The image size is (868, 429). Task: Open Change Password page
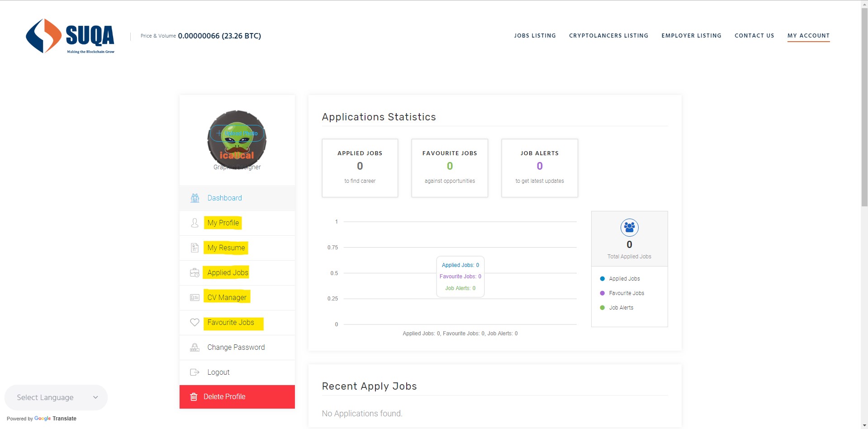(x=237, y=347)
